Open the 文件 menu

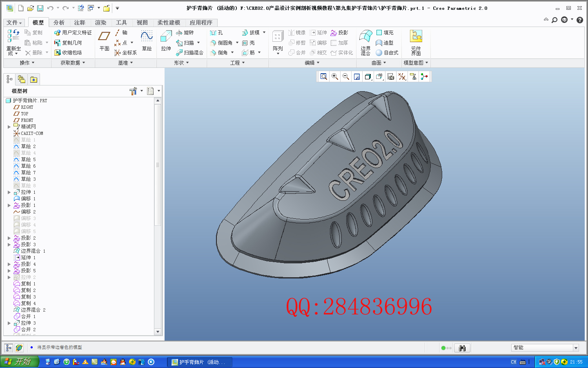click(x=14, y=22)
